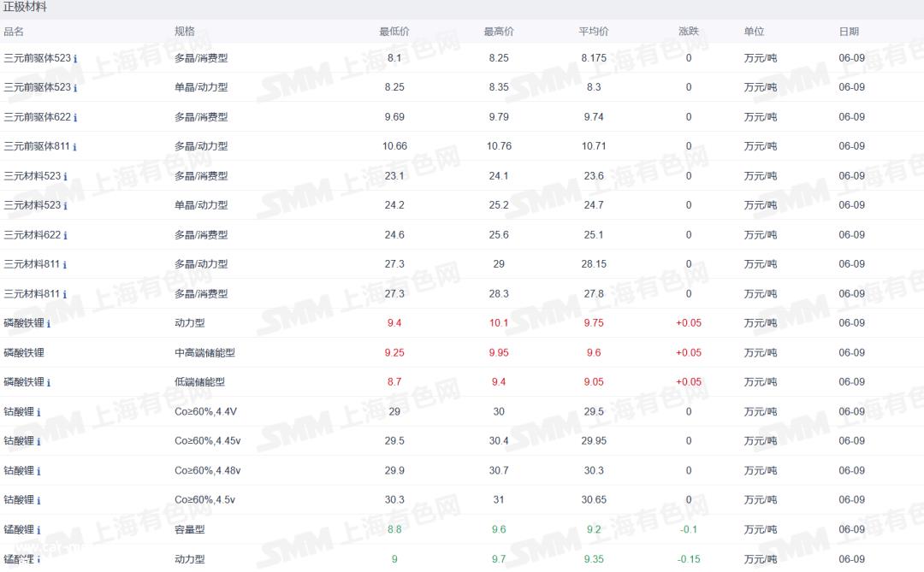
Task: Select highest price 10.76 cell
Action: (499, 146)
